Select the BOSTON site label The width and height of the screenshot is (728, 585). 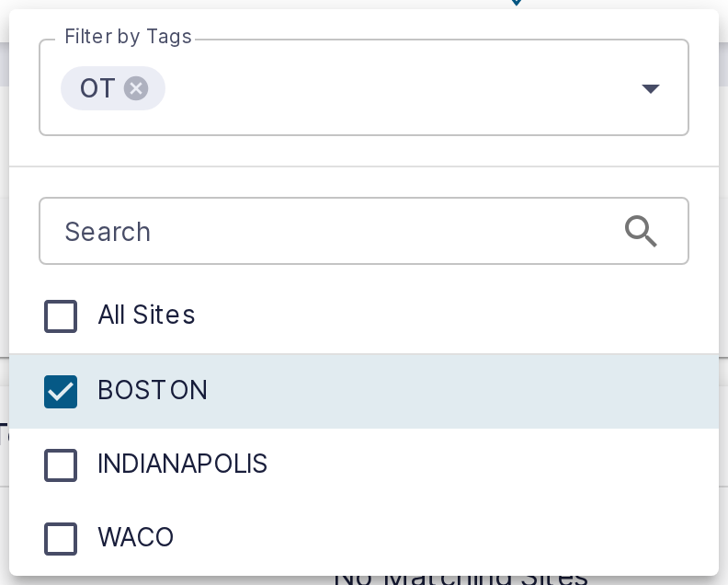[153, 390]
